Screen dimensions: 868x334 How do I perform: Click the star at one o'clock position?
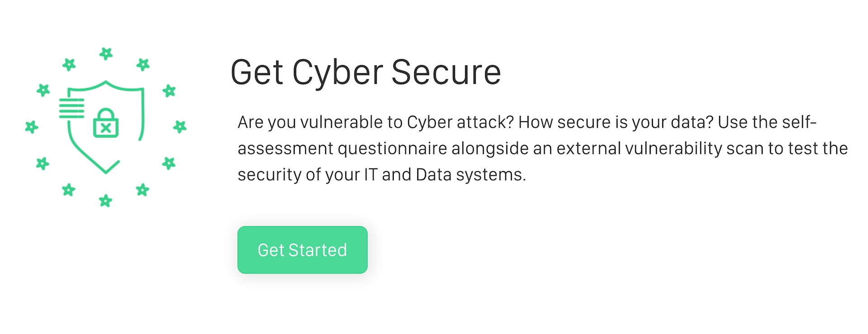[x=143, y=65]
